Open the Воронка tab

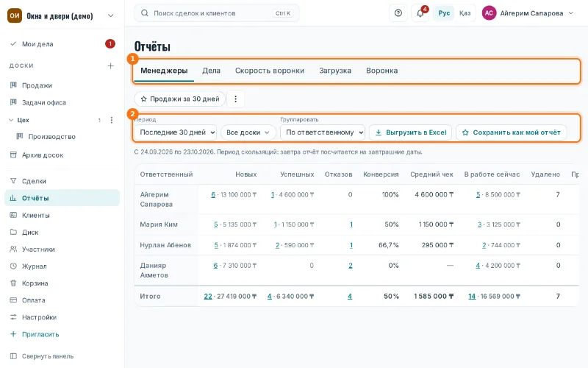(381, 71)
